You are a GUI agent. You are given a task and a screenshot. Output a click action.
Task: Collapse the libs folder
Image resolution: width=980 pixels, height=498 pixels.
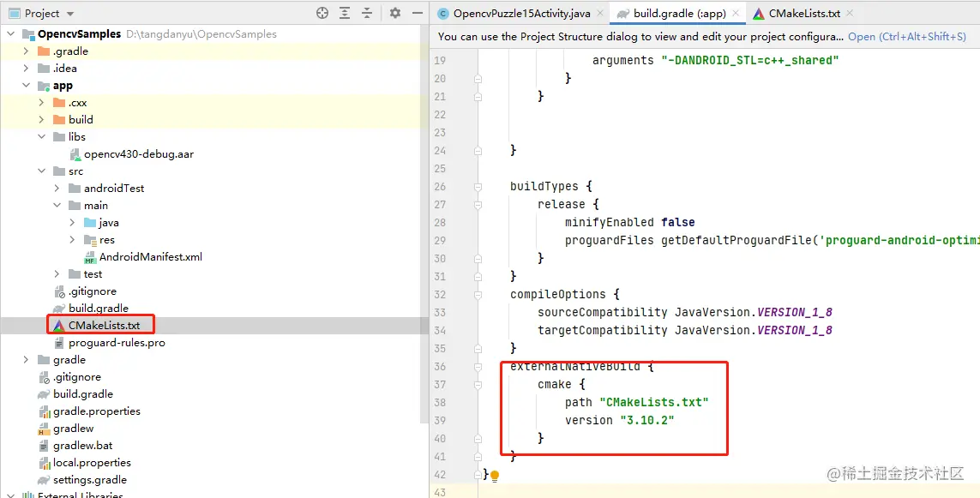tap(41, 137)
